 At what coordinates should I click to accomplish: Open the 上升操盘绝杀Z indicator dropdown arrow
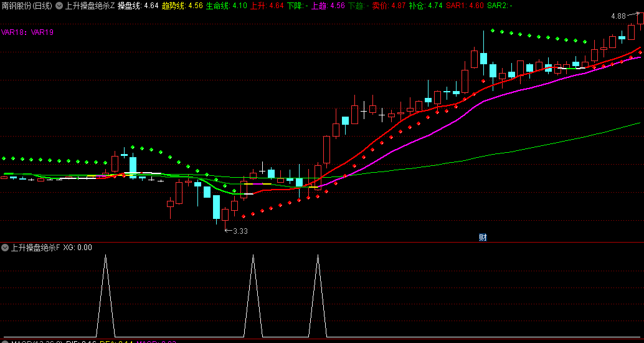(x=59, y=6)
